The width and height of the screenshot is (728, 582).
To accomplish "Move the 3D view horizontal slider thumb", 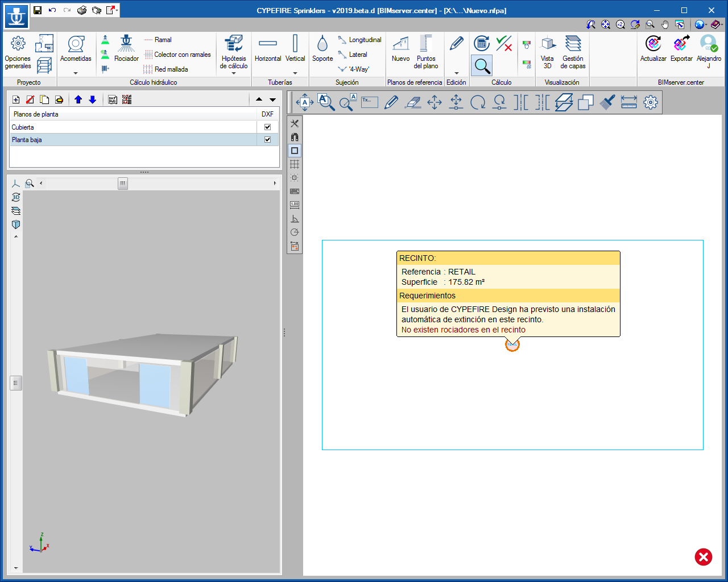I will tap(122, 183).
